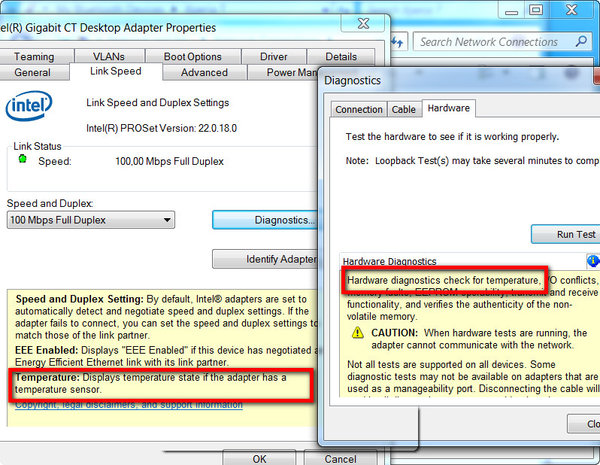Run the hardware test
The image size is (600, 465).
[x=566, y=234]
